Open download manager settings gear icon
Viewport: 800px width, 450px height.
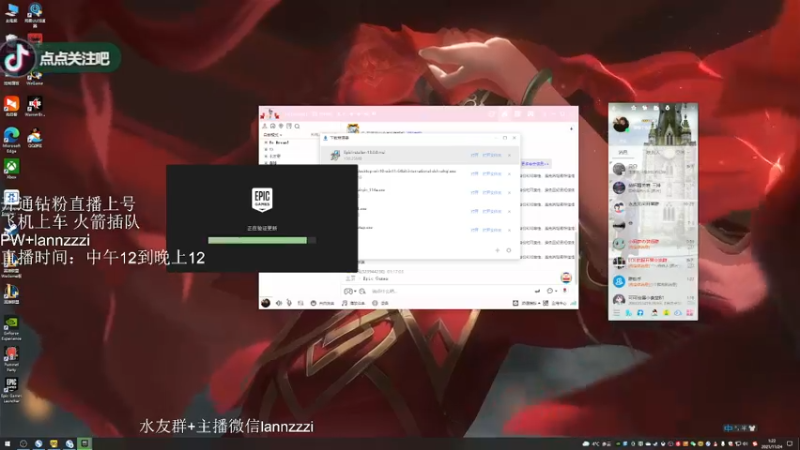[x=509, y=251]
